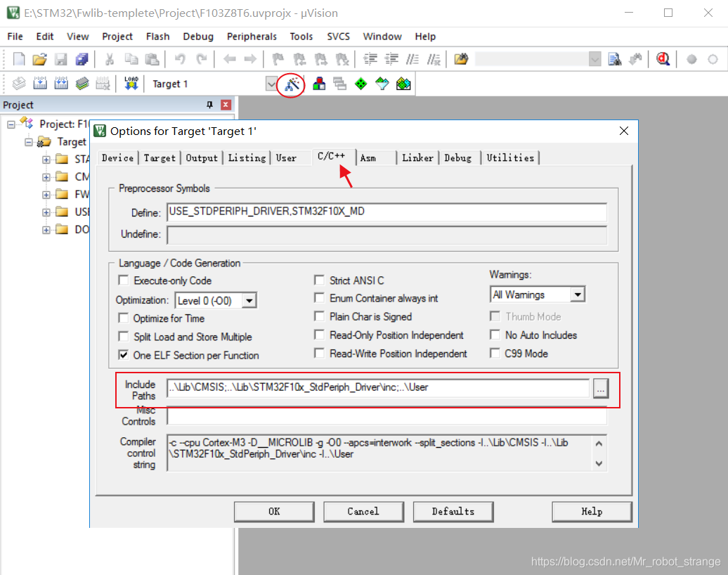Click the Redo arrow icon

[201, 59]
